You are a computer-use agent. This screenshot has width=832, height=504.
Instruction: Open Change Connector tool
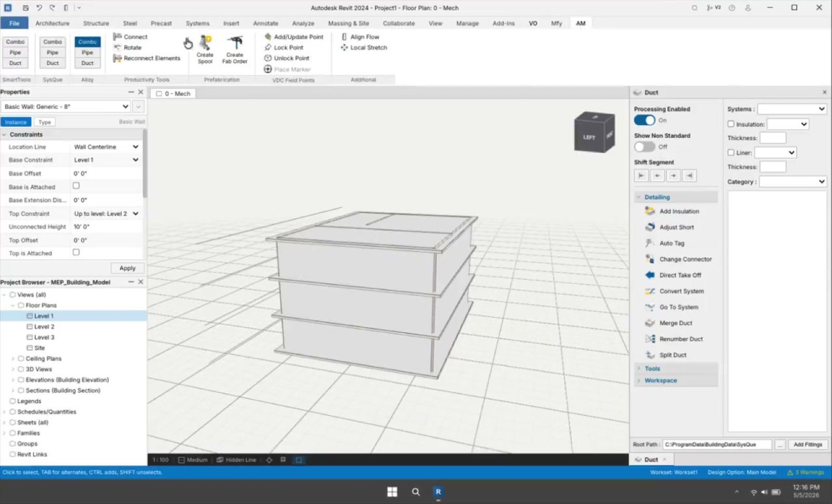[x=679, y=259]
